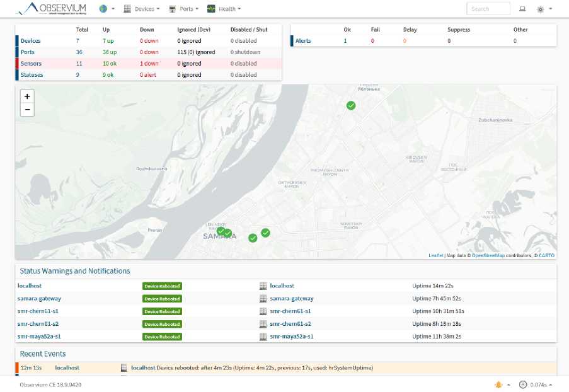The height and width of the screenshot is (392, 569).
Task: Click Device Rebooted badge for samara-gateway
Action: tap(162, 299)
